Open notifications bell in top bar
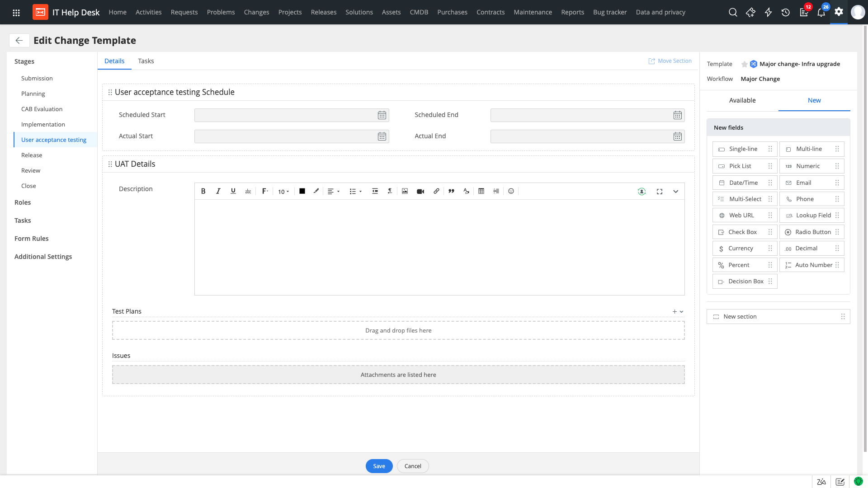868x488 pixels. point(821,13)
